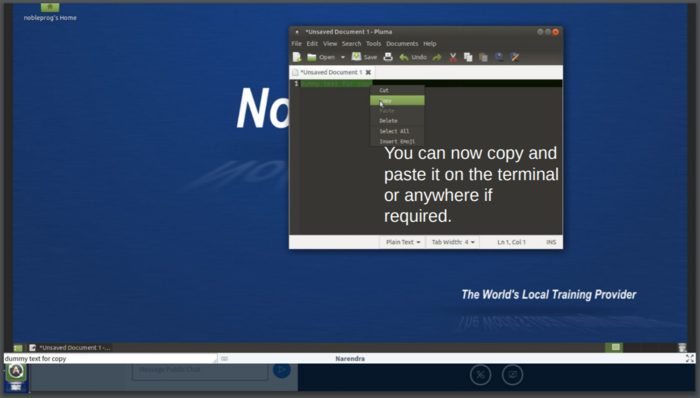Expand the Open recent files dropdown arrow
Screen dimensions: 700x398
tap(343, 57)
